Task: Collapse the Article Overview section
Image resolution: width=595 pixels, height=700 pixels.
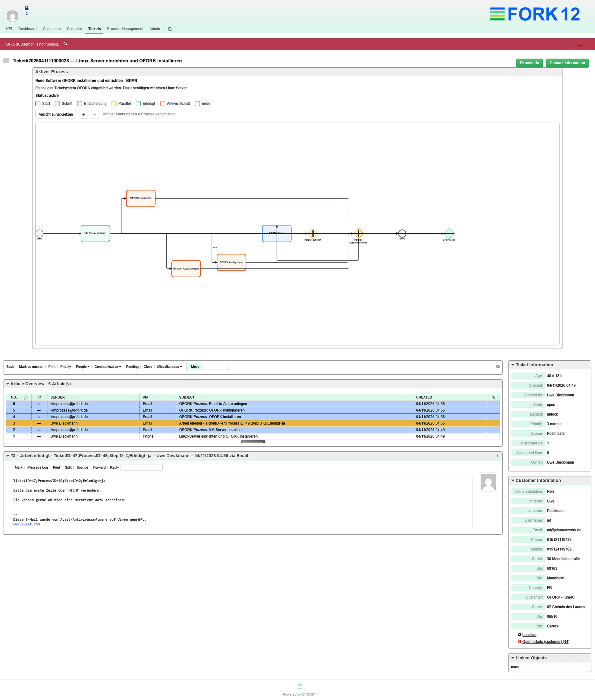Action: click(7, 384)
